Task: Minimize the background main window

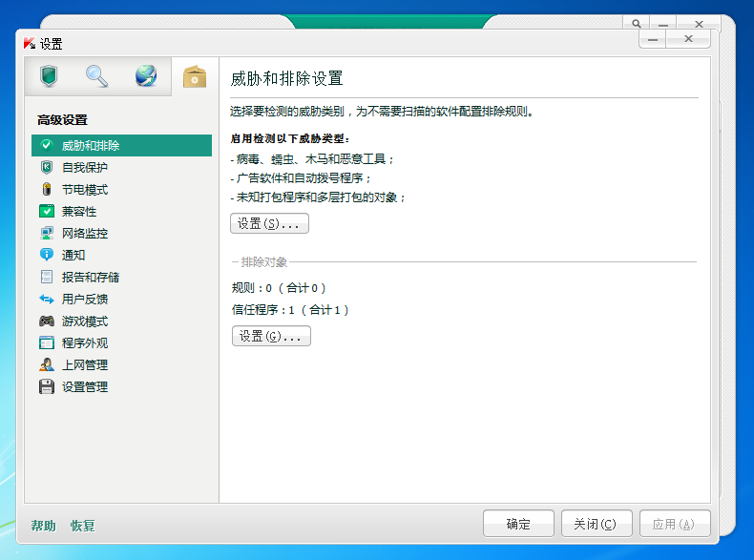Action: point(663,24)
